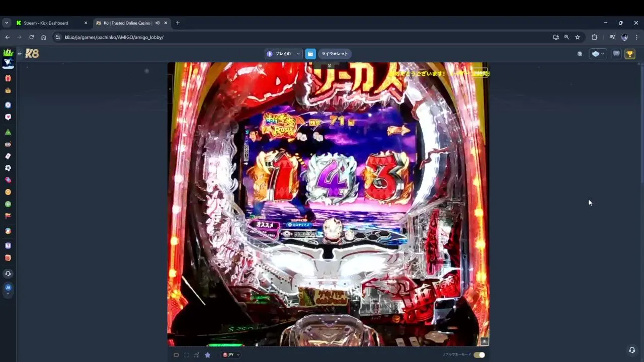
Task: Open the chat panel icon
Action: point(616,54)
